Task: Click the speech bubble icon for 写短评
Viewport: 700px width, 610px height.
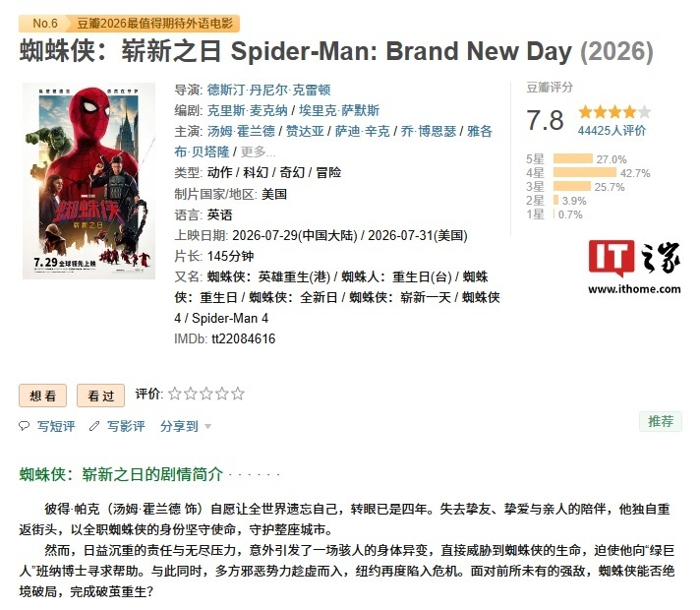Action: (x=25, y=426)
